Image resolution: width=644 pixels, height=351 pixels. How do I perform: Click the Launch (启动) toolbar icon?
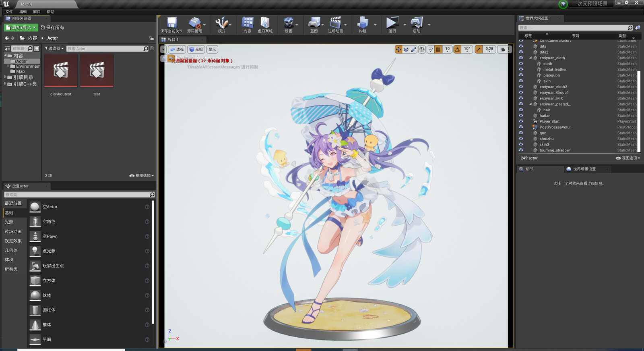click(417, 25)
